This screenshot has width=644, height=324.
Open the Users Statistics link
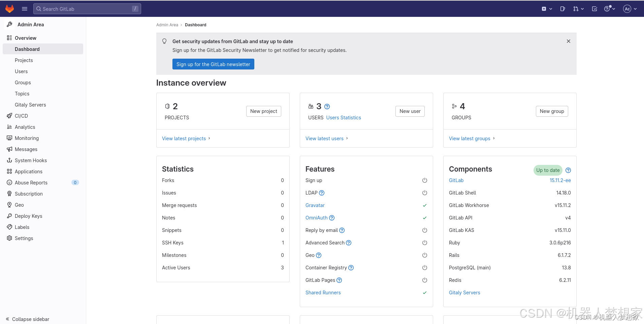pos(344,118)
